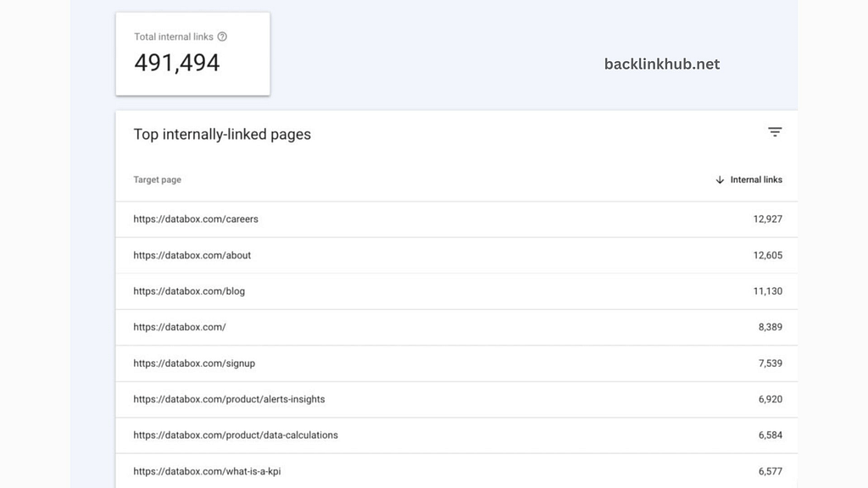Open the https://databox.com/careers row
This screenshot has height=488, width=868.
coord(196,219)
